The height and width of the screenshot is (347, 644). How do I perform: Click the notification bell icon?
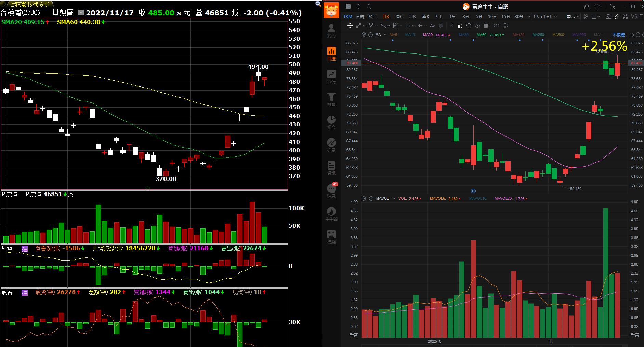(358, 6)
